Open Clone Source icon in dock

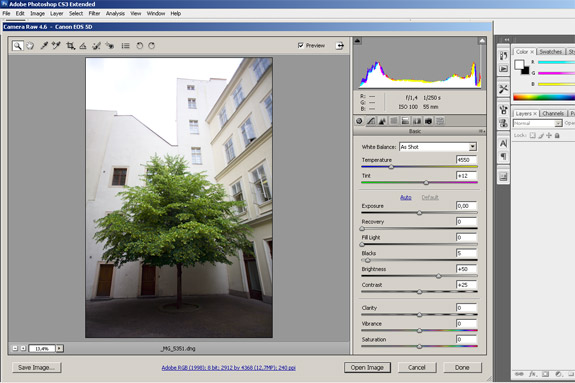point(503,123)
